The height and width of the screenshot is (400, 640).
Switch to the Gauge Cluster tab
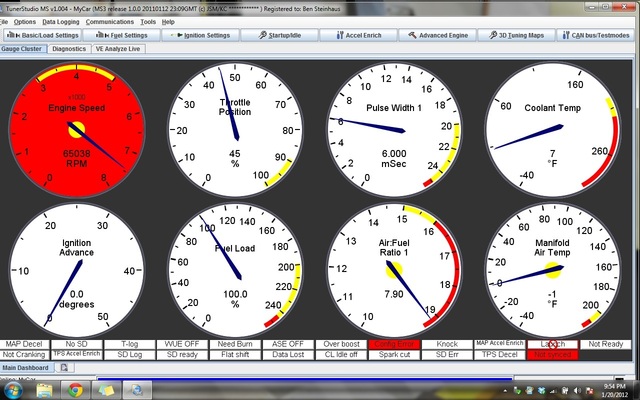(x=22, y=49)
